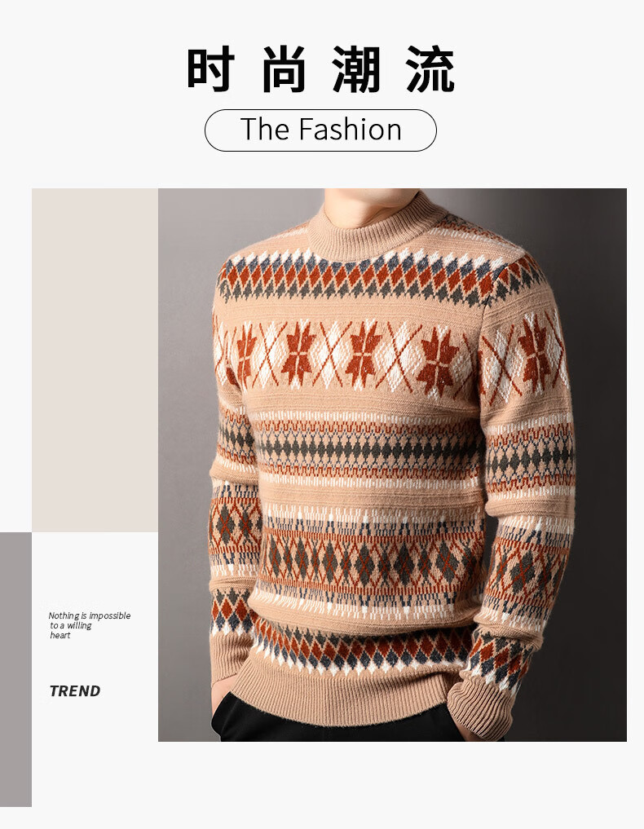The height and width of the screenshot is (829, 644).
Task: Select the 时尚潮流 headline text
Action: [x=320, y=69]
